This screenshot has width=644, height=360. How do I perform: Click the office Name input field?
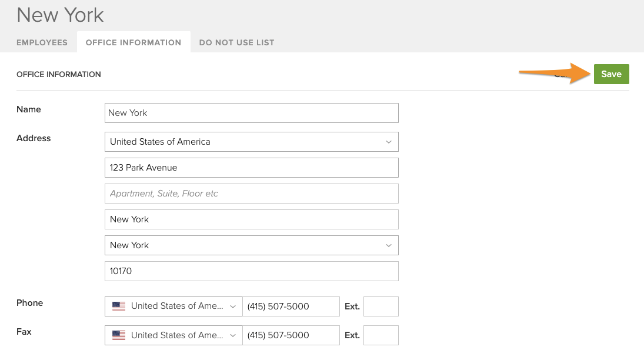[x=251, y=113]
